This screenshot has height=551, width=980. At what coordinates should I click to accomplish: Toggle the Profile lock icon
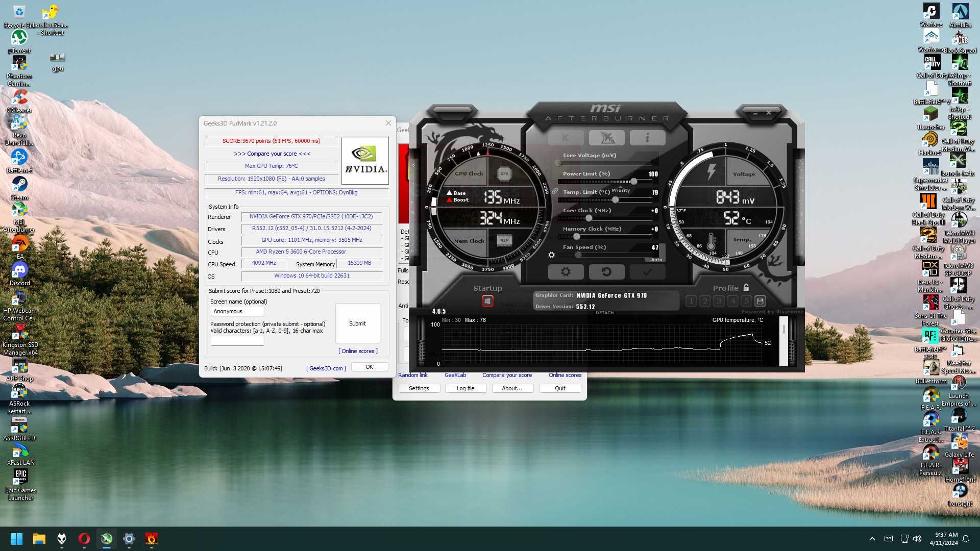(x=746, y=288)
